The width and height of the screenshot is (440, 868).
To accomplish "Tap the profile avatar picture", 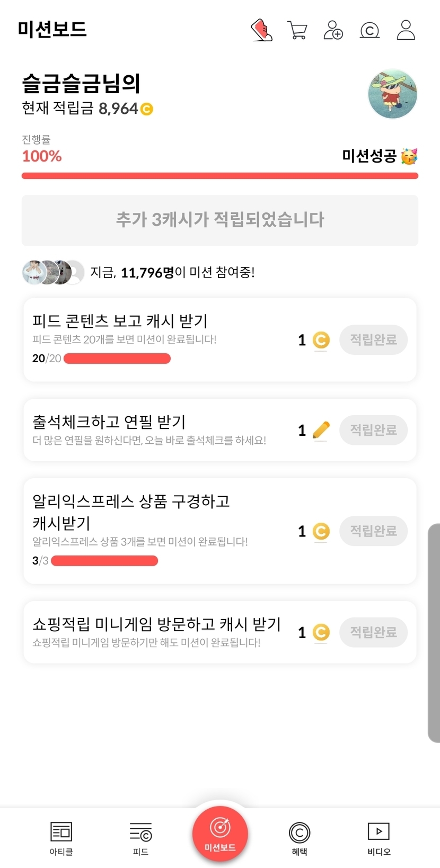I will (x=392, y=94).
